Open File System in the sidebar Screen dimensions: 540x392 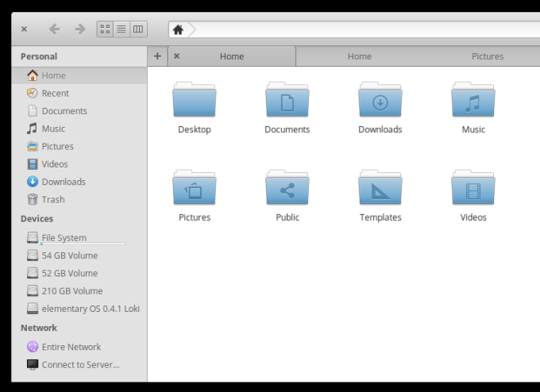[x=79, y=238]
